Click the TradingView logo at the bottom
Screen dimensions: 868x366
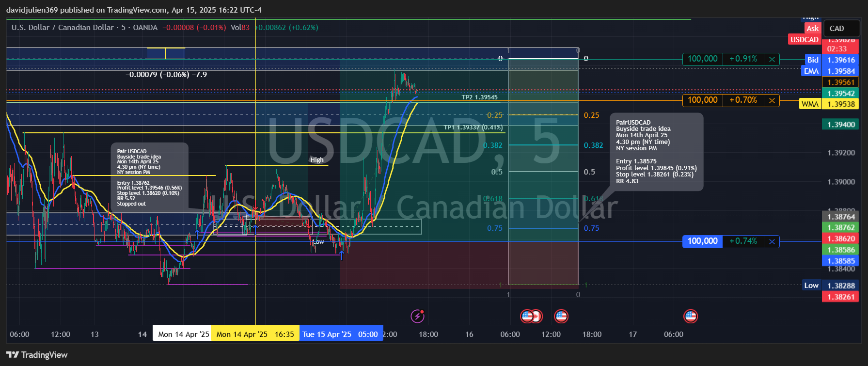tap(37, 355)
